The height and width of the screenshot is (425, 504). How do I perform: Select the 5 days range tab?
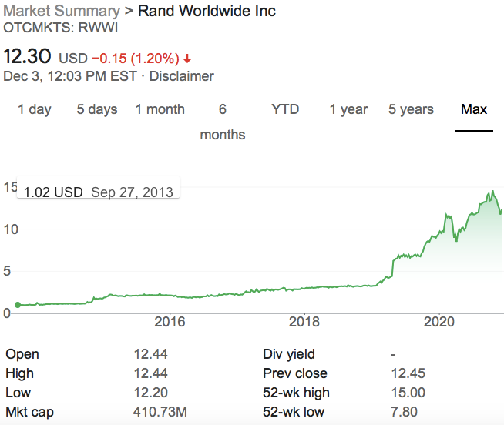coord(97,109)
